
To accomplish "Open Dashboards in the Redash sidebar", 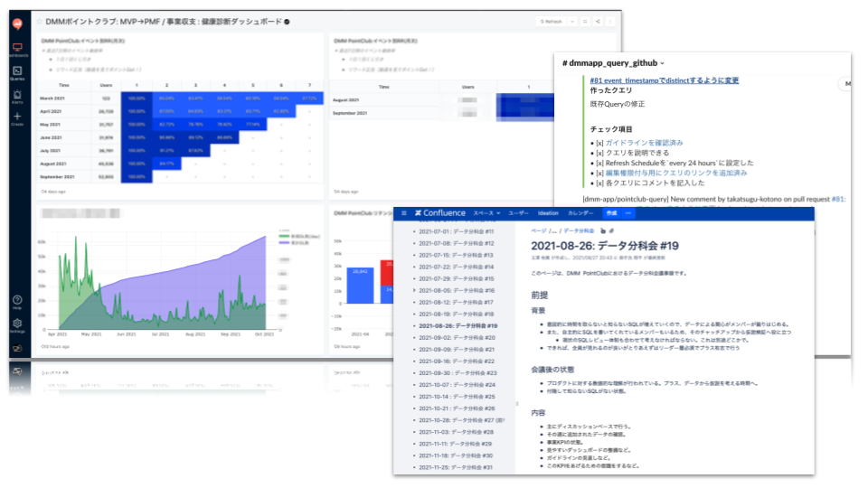I will 18,50.
